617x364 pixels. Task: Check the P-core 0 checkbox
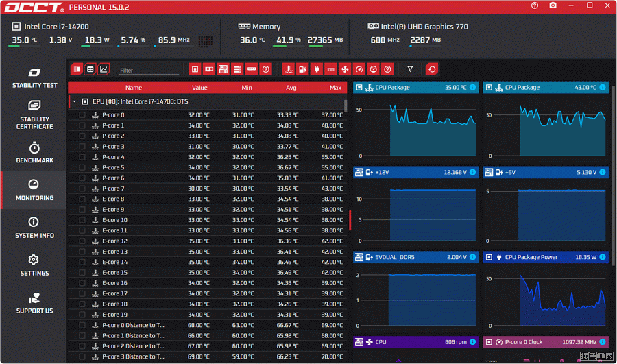click(82, 115)
